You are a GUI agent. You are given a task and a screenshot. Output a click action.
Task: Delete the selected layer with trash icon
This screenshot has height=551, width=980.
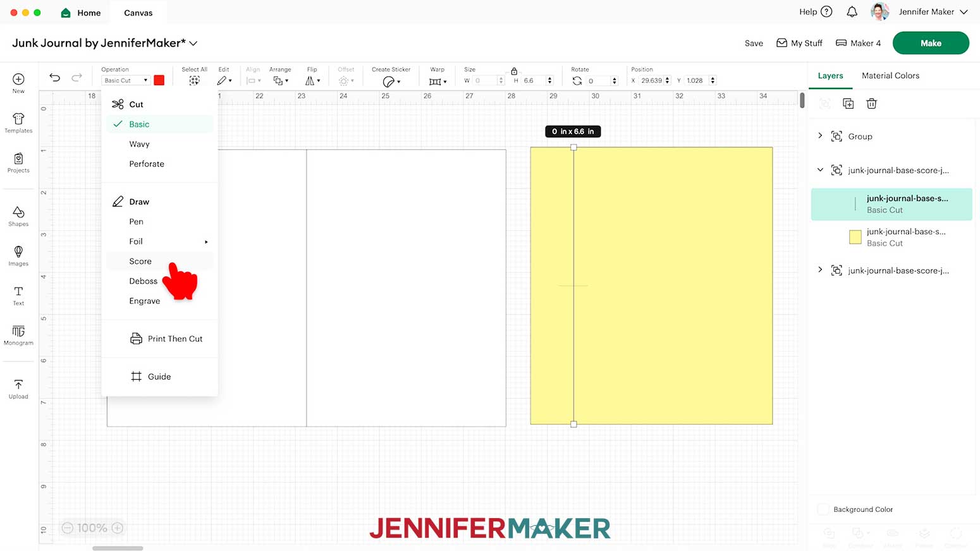pos(871,104)
